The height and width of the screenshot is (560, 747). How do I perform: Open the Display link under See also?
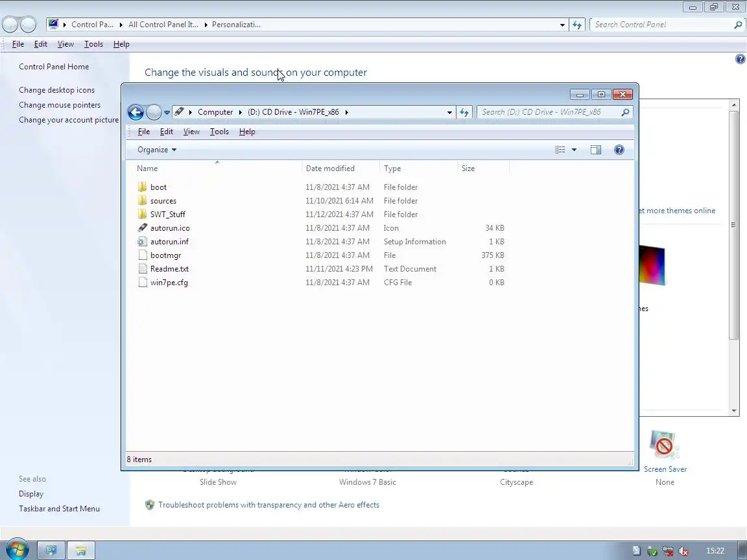click(x=31, y=494)
